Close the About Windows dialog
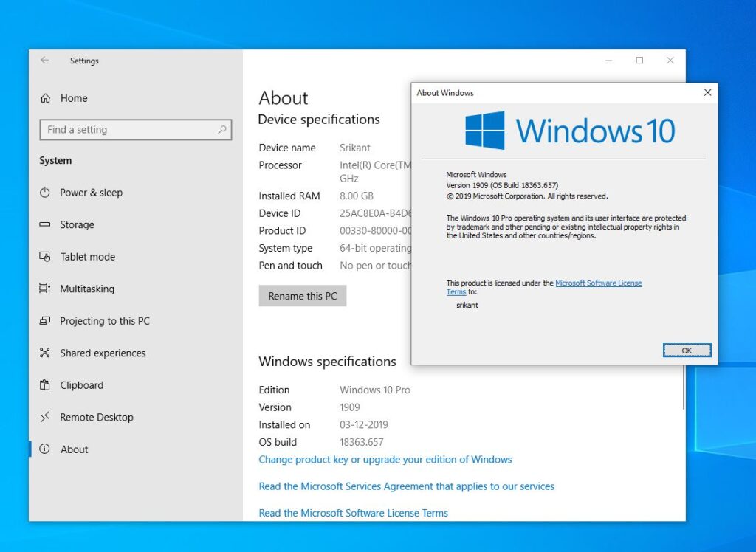The height and width of the screenshot is (552, 756). point(707,92)
